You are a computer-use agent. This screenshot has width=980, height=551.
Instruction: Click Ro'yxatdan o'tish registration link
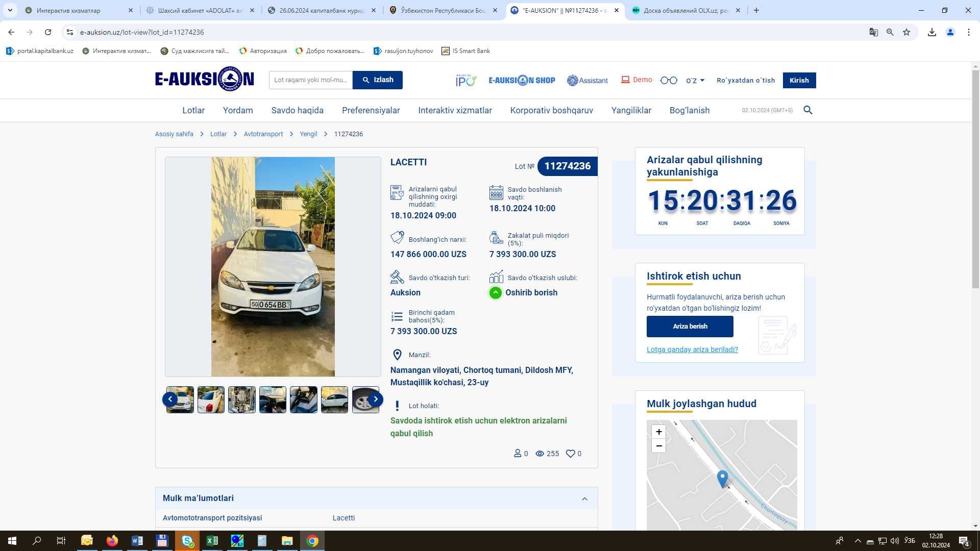746,80
